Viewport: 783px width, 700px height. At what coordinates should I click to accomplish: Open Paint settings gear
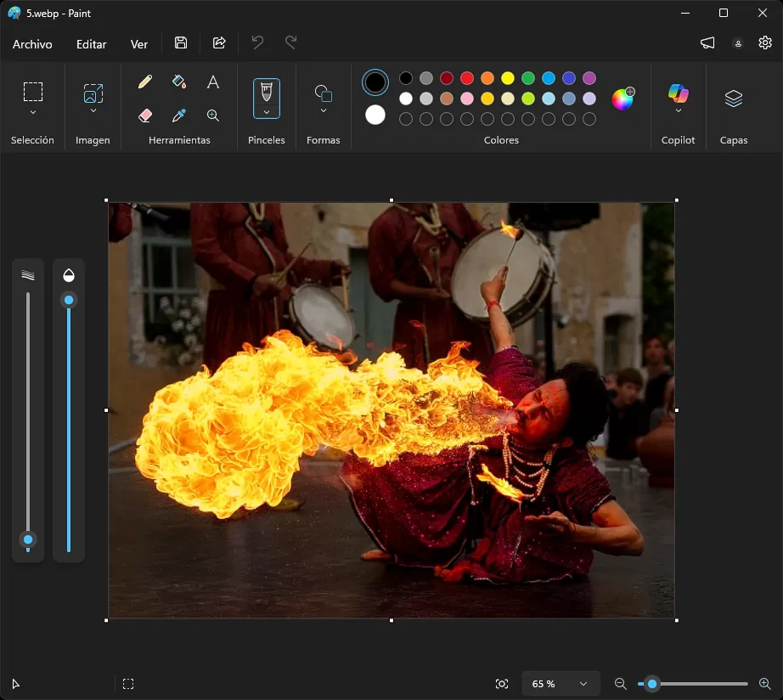pyautogui.click(x=765, y=43)
